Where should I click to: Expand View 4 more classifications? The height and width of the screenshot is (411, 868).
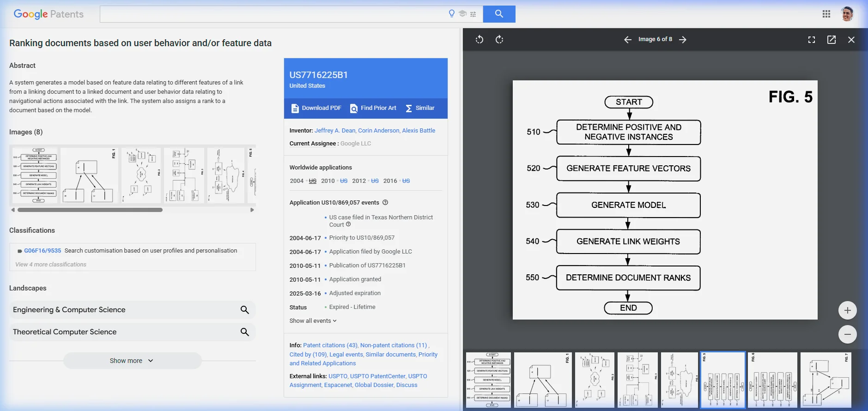click(51, 265)
